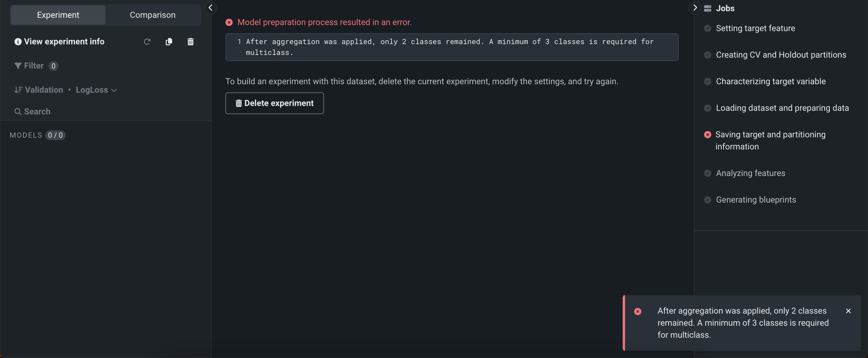This screenshot has height=358, width=868.
Task: Click the sort order icon near Validation
Action: click(x=18, y=90)
